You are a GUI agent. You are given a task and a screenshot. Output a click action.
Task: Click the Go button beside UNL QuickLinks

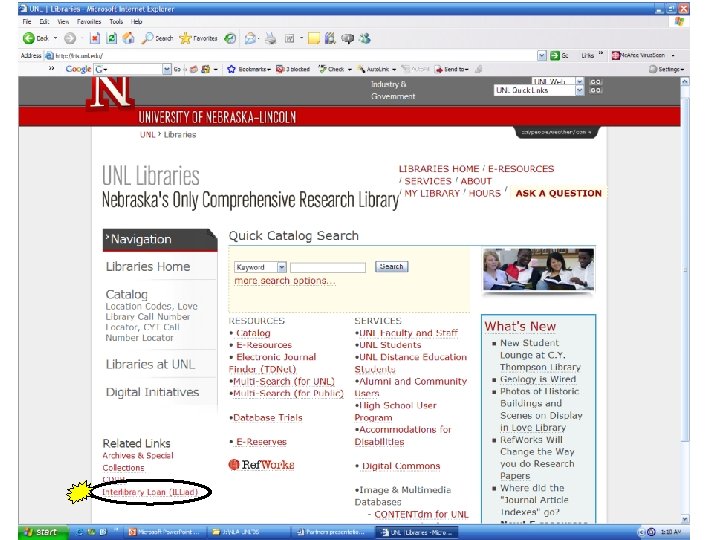[596, 90]
